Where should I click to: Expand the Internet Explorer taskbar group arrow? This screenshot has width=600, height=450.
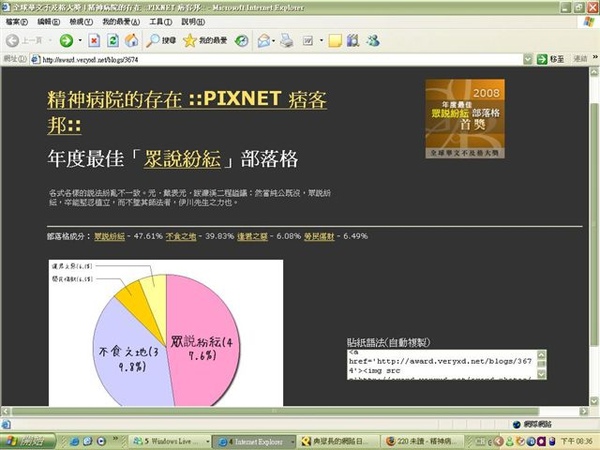pyautogui.click(x=292, y=442)
